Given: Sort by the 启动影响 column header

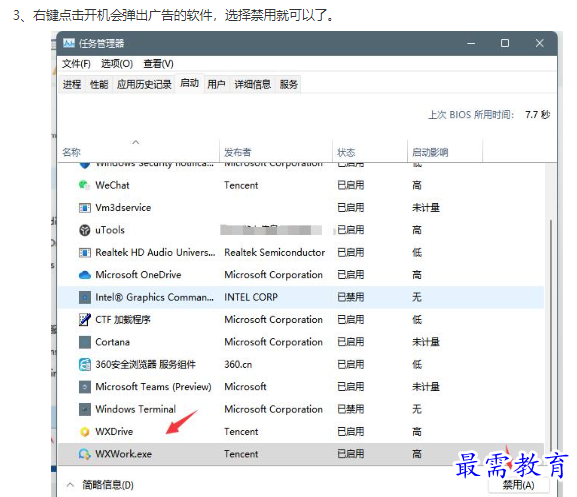Looking at the screenshot, I should 430,152.
